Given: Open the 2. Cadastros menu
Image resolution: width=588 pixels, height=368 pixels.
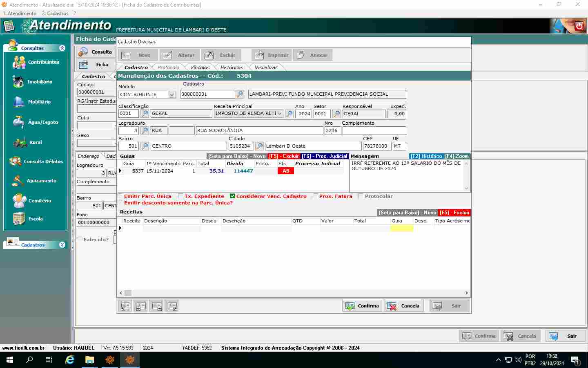Looking at the screenshot, I should (55, 13).
